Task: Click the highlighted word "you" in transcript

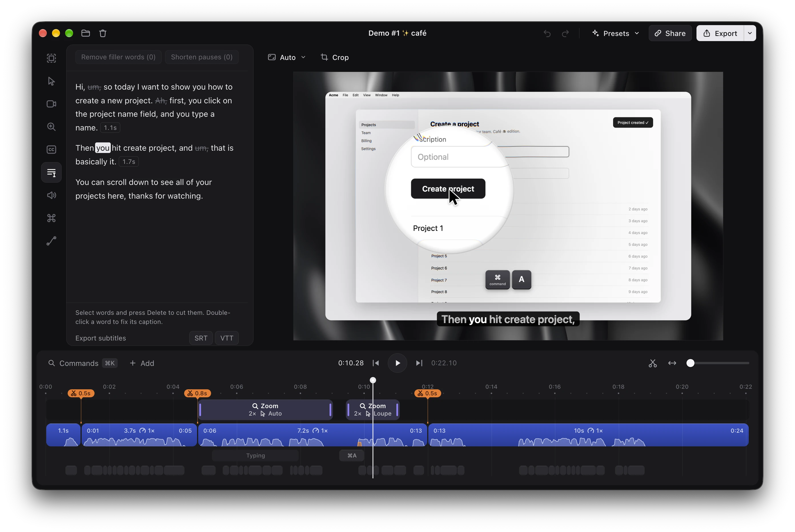Action: (103, 148)
